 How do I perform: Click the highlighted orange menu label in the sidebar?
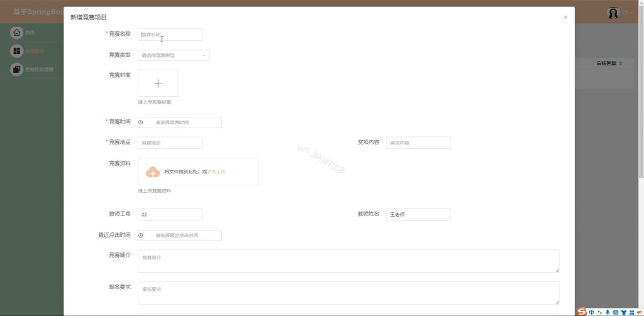point(35,52)
